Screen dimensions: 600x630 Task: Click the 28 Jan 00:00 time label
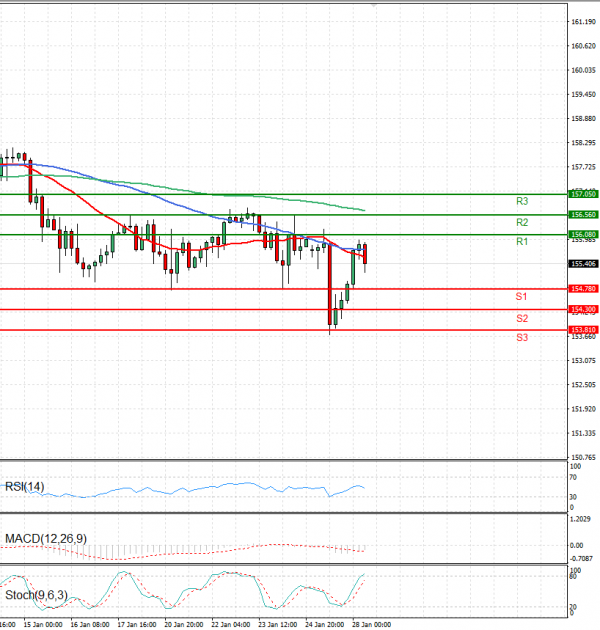click(371, 624)
